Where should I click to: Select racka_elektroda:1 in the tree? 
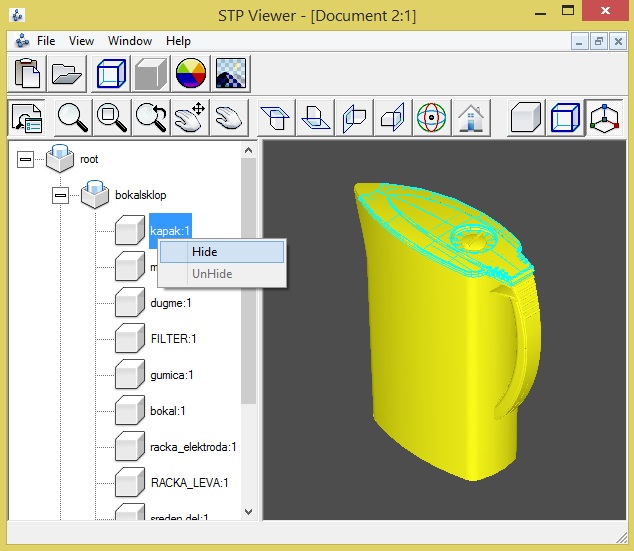[193, 447]
